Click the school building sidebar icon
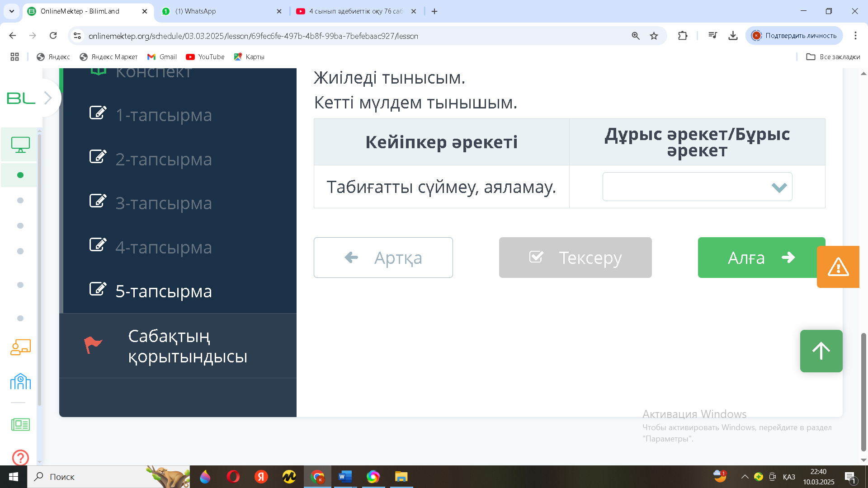This screenshot has width=868, height=488. point(20,382)
